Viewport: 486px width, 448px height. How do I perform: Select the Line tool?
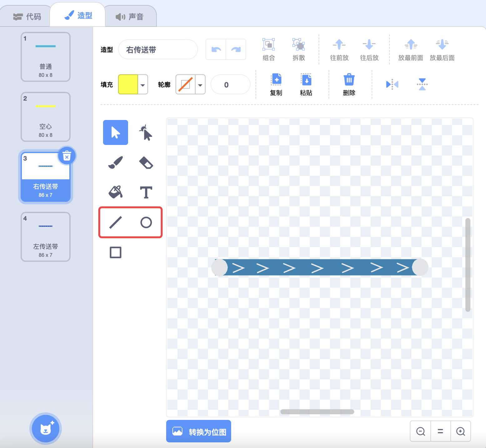(x=116, y=222)
